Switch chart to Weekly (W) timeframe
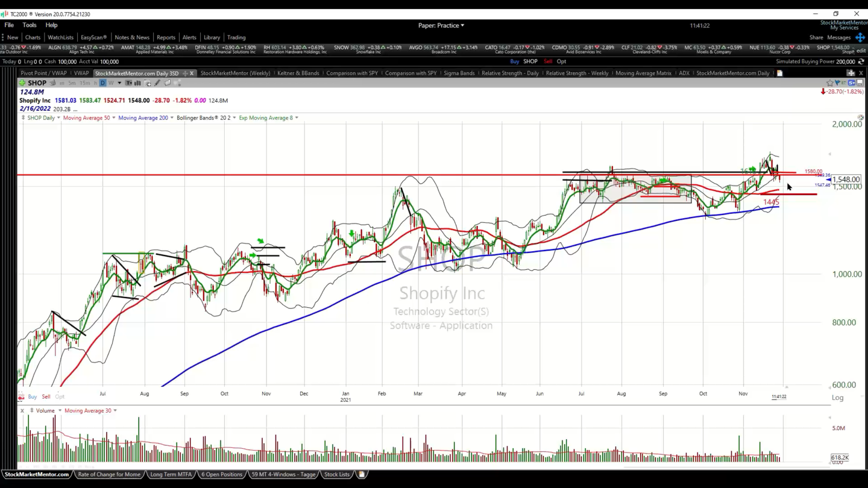This screenshot has width=868, height=488. point(110,83)
